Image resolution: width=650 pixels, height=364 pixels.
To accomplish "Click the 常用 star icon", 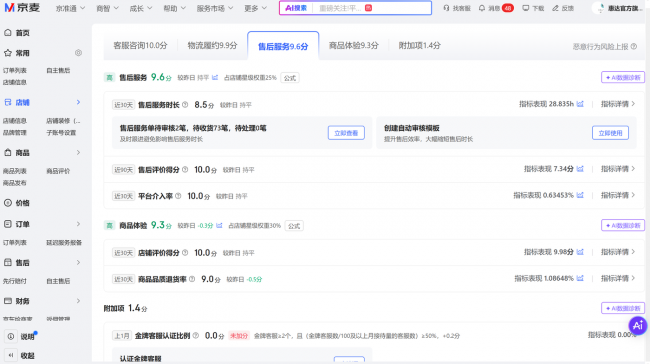I will [8, 53].
